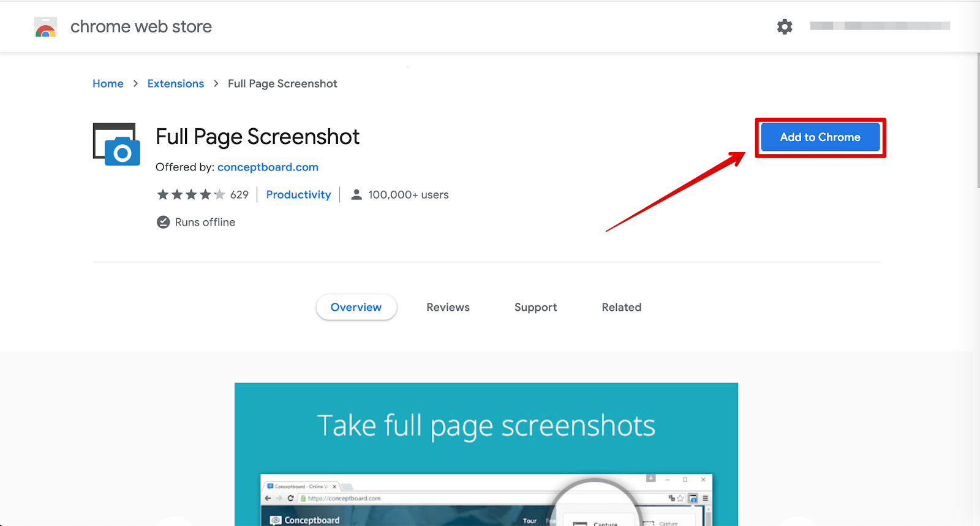Click the 100,000+ users text
Viewport: 980px width, 526px height.
click(x=409, y=195)
